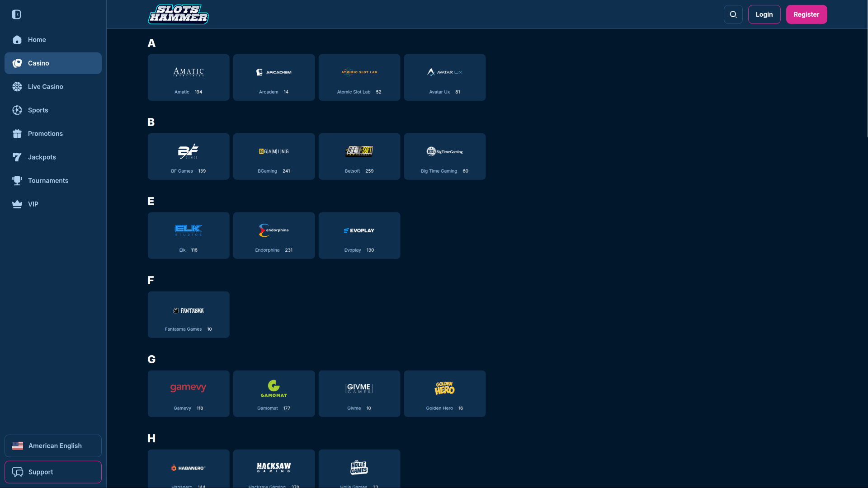
Task: Select the Fantasma Games provider
Action: click(x=189, y=314)
